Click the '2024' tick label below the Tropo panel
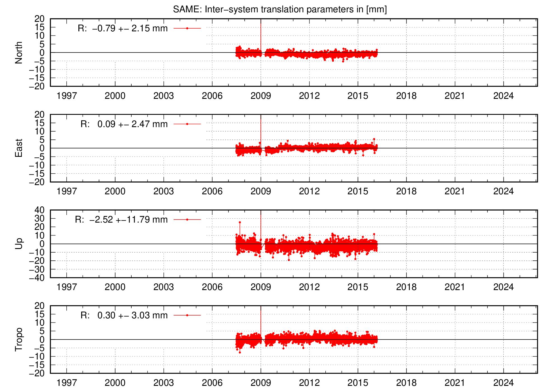Screen dimensions: 560x392 [x=504, y=382]
